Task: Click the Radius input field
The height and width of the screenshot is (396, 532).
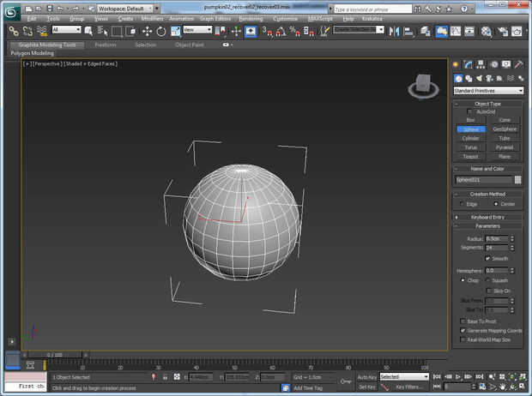Action: 496,238
